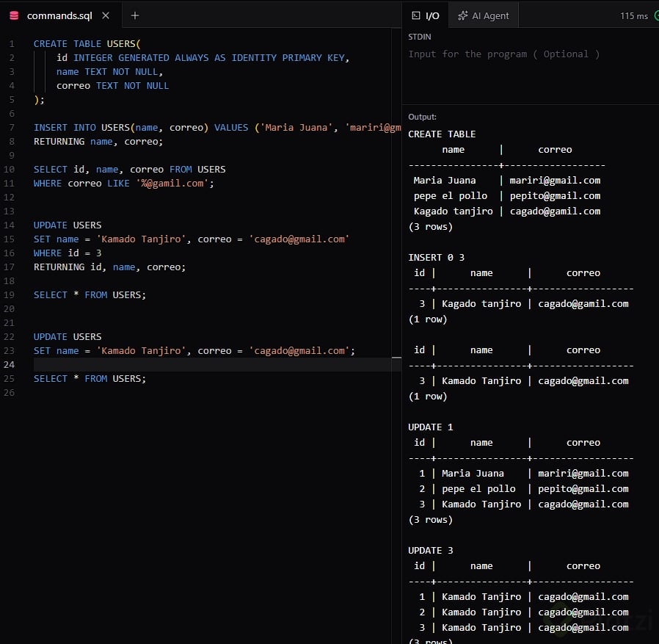Click UPDATE USERS on line 22
659x644 pixels.
[68, 336]
